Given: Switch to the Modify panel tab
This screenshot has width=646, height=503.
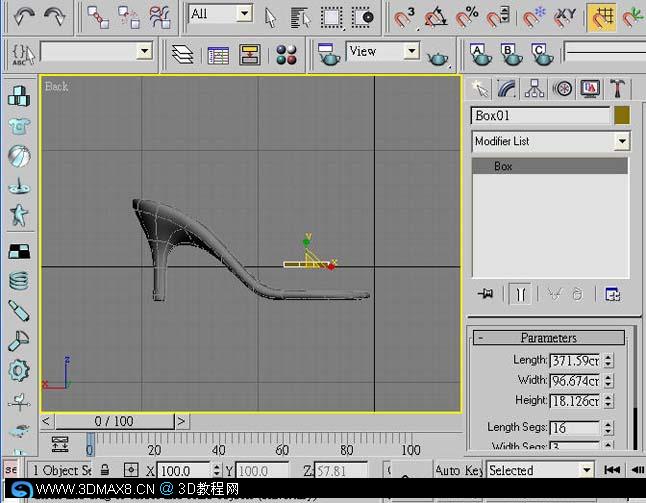Looking at the screenshot, I should pos(507,88).
